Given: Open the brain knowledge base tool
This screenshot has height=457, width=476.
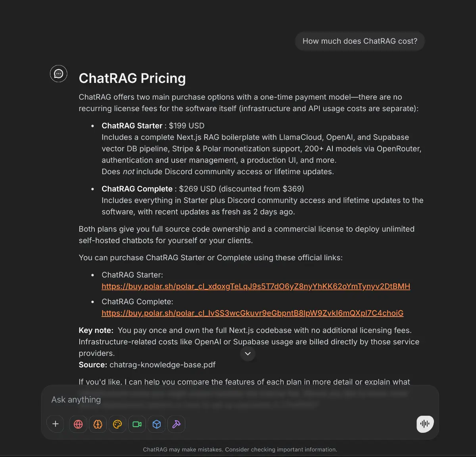Looking at the screenshot, I should point(98,424).
